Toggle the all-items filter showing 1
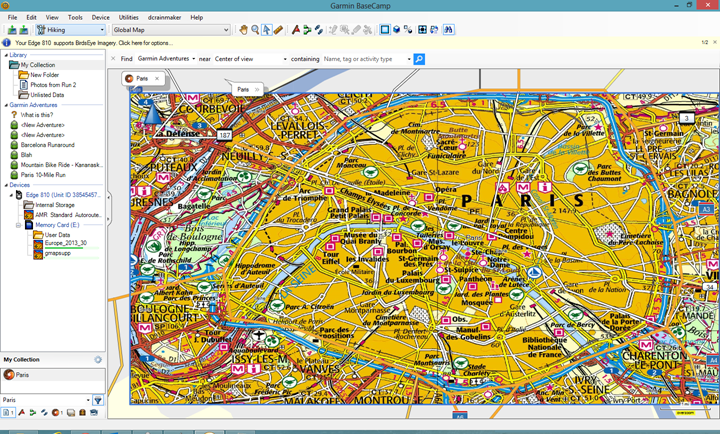Image resolution: width=720 pixels, height=434 pixels. click(8, 412)
